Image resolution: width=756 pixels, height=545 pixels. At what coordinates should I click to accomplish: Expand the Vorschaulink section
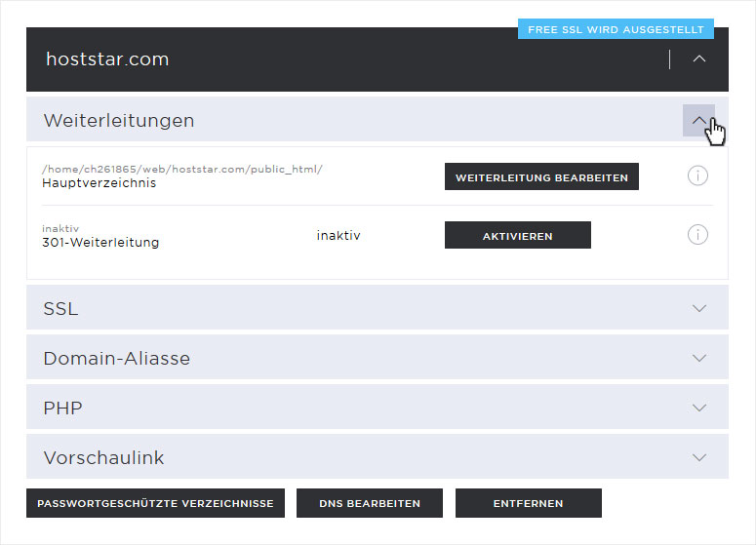tap(699, 457)
